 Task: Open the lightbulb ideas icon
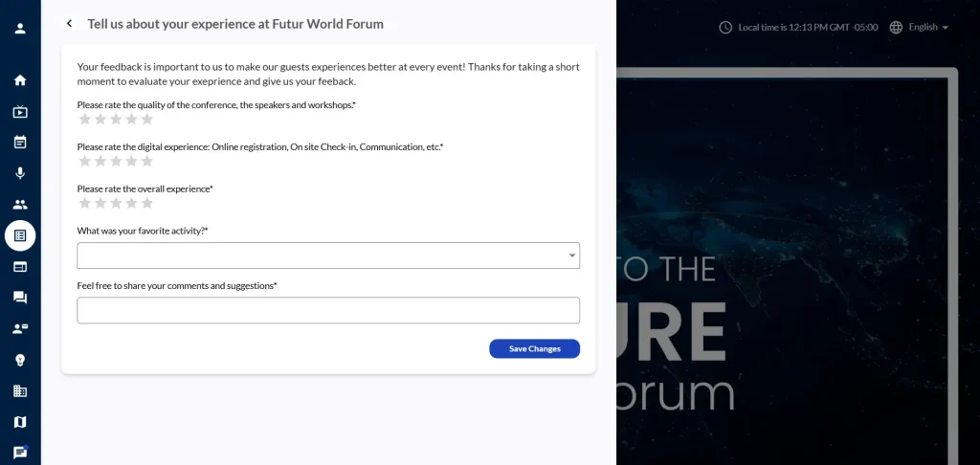pos(20,361)
